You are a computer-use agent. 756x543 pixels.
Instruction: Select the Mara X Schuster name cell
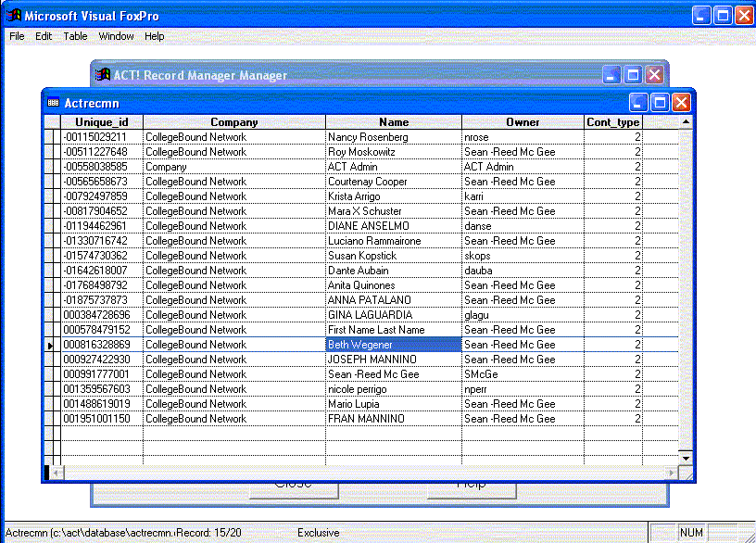(x=394, y=211)
